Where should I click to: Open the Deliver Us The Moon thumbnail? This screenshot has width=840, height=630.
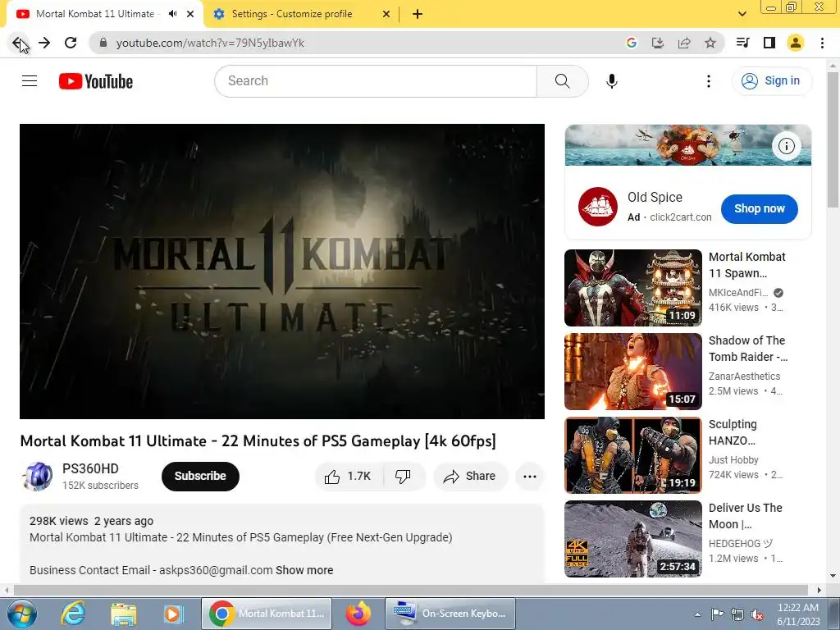click(x=633, y=538)
